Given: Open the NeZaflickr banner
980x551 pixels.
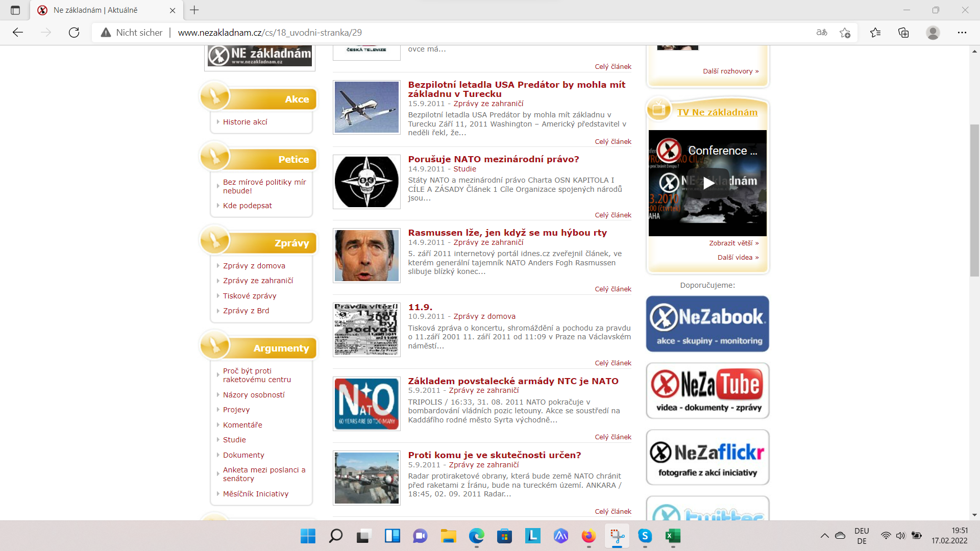Looking at the screenshot, I should click(x=707, y=458).
